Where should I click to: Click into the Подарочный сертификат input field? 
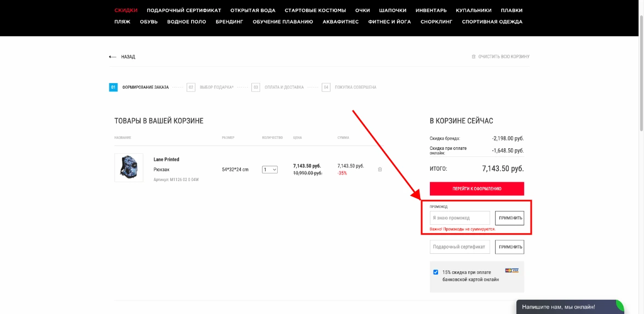(460, 247)
